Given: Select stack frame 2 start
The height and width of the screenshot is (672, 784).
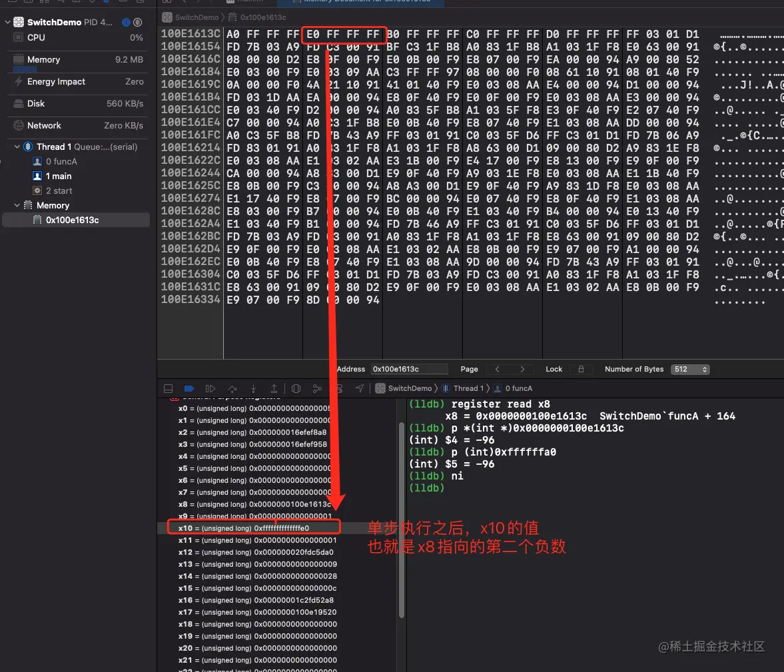Looking at the screenshot, I should [78, 190].
